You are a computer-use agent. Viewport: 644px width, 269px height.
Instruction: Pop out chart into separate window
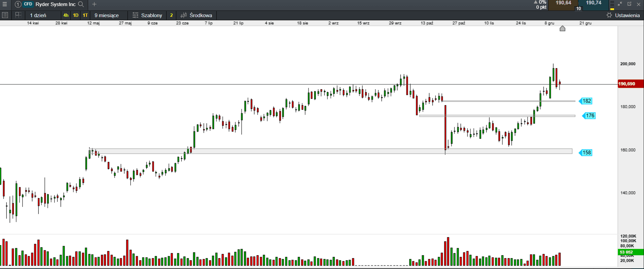click(x=629, y=4)
